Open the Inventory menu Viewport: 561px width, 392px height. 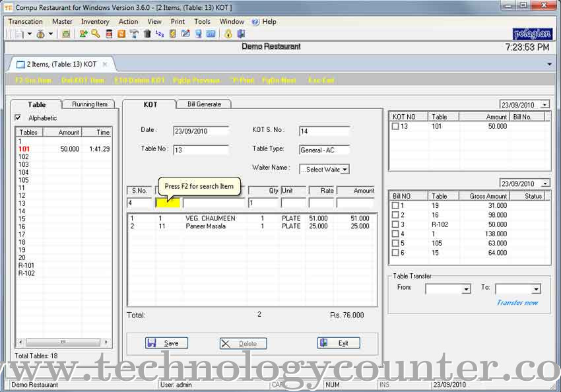click(95, 22)
